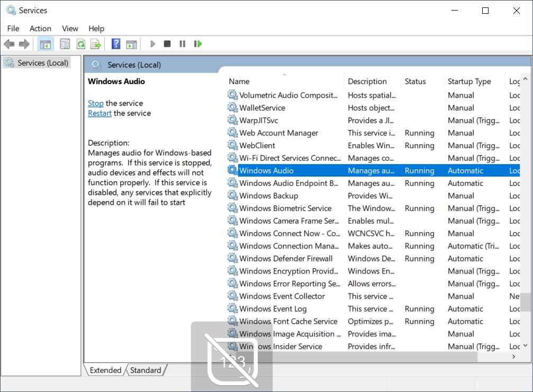Viewport: 533px width, 392px height.
Task: Click Automatic startup type of Windows Event Log
Action: (x=465, y=309)
